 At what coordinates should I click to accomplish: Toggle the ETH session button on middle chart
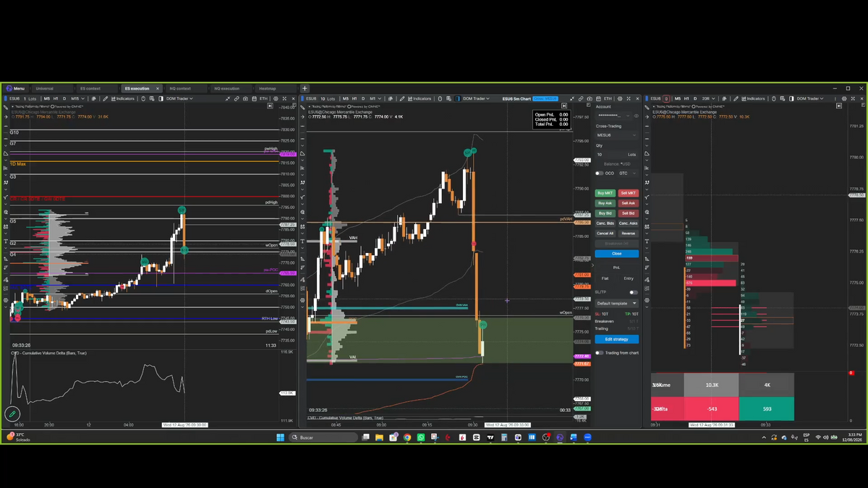click(608, 98)
